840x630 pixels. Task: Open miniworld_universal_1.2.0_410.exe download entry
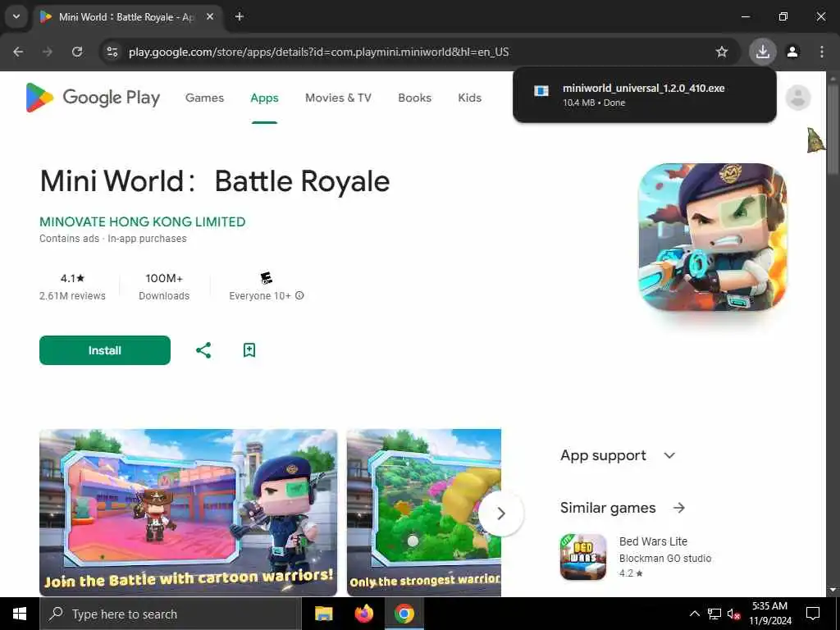(645, 95)
